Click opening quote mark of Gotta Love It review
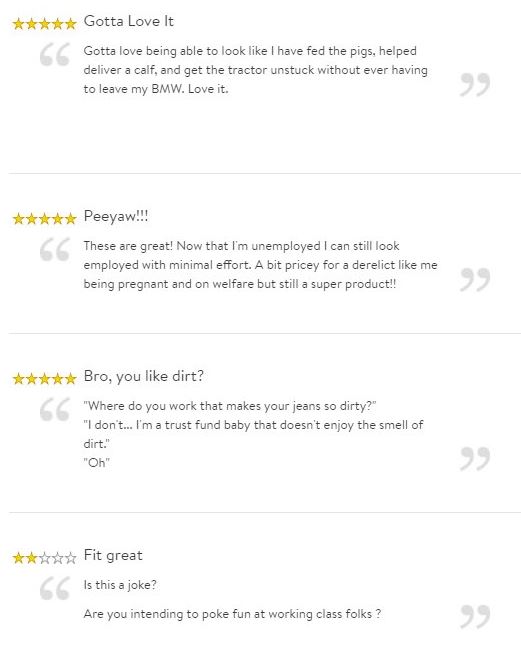Image resolution: width=521 pixels, height=653 pixels. [x=55, y=54]
